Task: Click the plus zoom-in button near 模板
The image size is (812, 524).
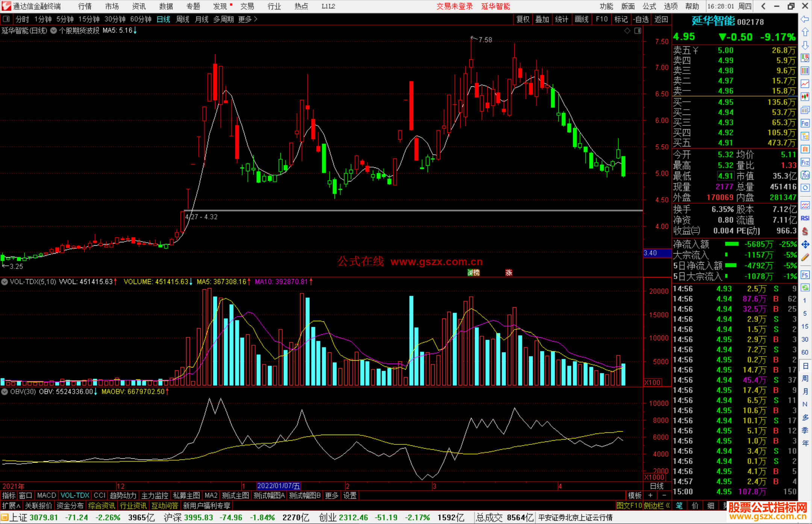Action: pyautogui.click(x=650, y=495)
